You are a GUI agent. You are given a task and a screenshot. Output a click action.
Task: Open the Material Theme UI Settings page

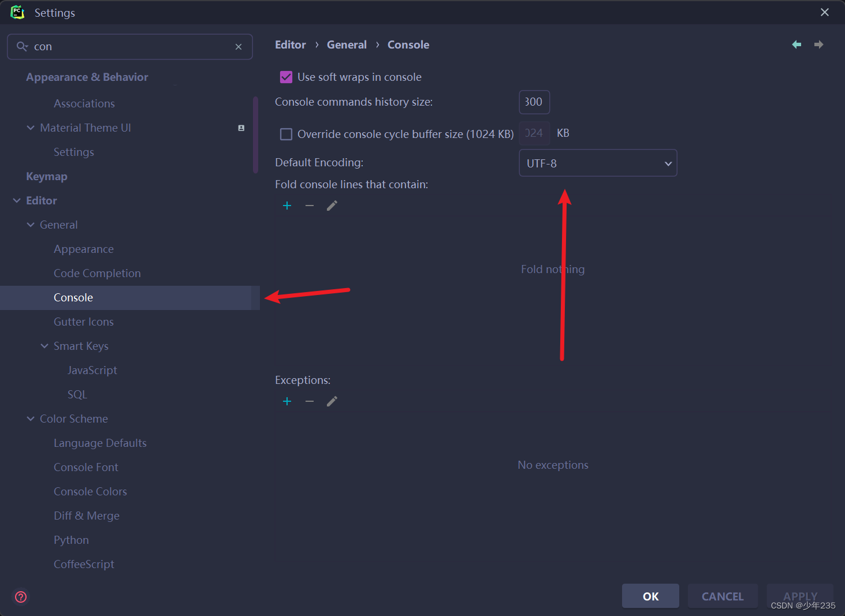tap(74, 152)
